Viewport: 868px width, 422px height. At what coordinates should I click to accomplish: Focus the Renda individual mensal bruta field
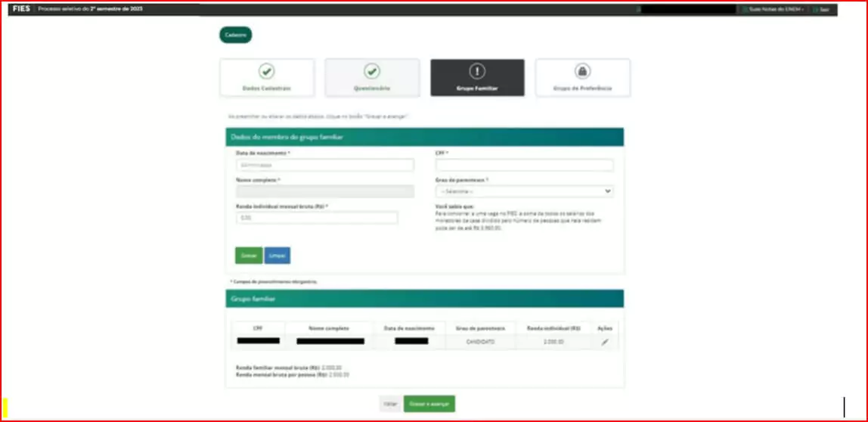tap(317, 219)
